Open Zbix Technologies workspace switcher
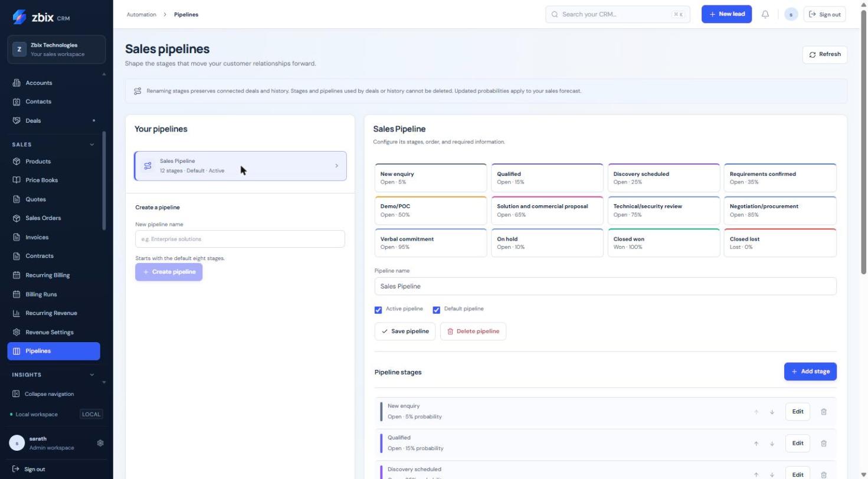The width and height of the screenshot is (868, 479). [57, 50]
